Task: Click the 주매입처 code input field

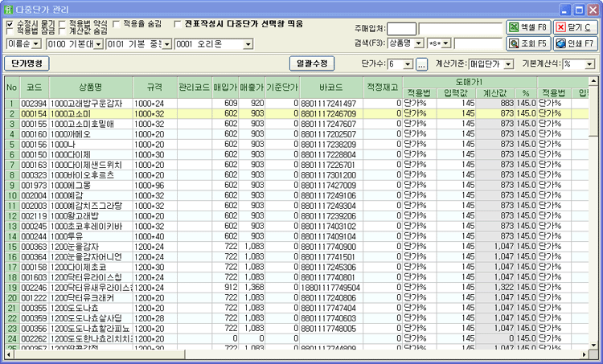Action: pos(401,28)
